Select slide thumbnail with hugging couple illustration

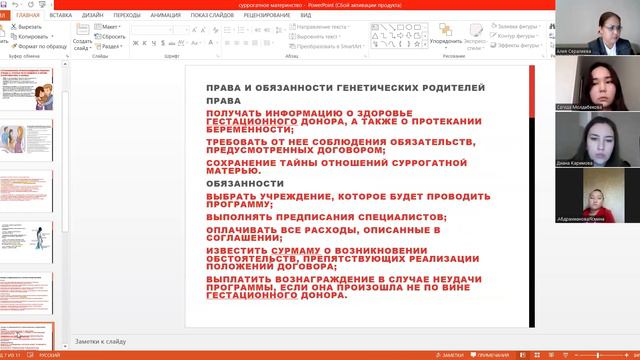click(27, 90)
